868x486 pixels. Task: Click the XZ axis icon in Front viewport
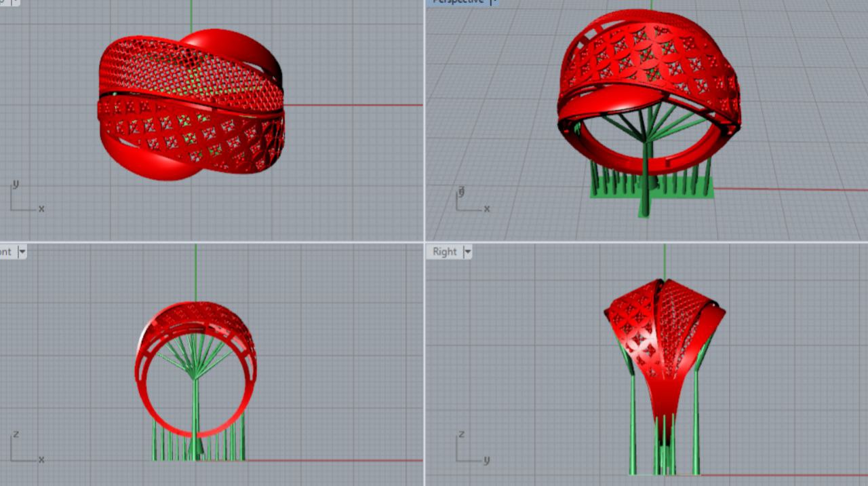24,449
